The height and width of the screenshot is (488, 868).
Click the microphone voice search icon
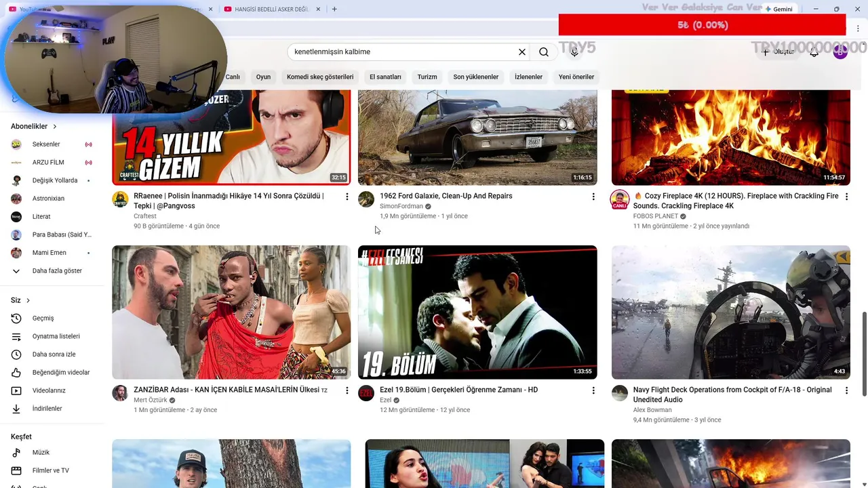574,52
